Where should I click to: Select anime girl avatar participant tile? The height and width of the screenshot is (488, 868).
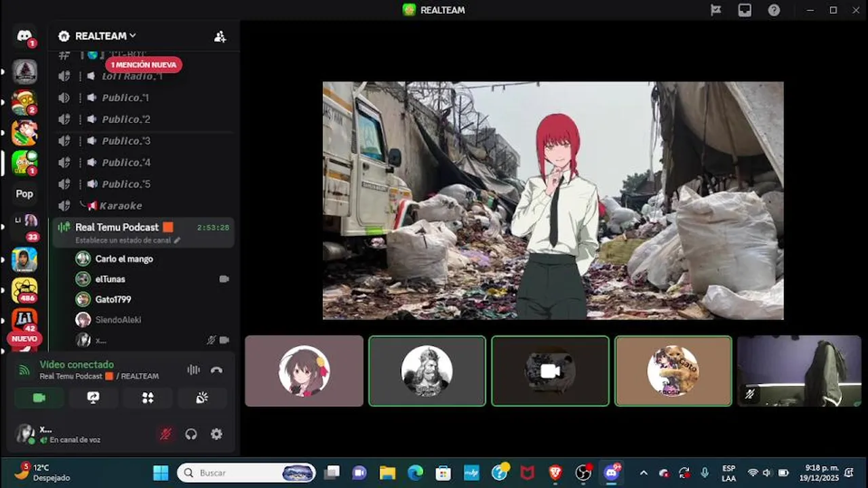[x=304, y=371]
